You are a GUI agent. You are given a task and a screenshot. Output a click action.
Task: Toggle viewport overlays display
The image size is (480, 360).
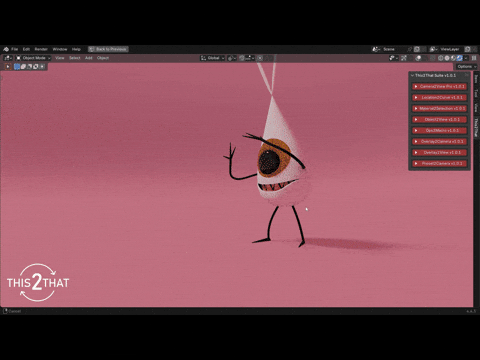[x=419, y=58]
